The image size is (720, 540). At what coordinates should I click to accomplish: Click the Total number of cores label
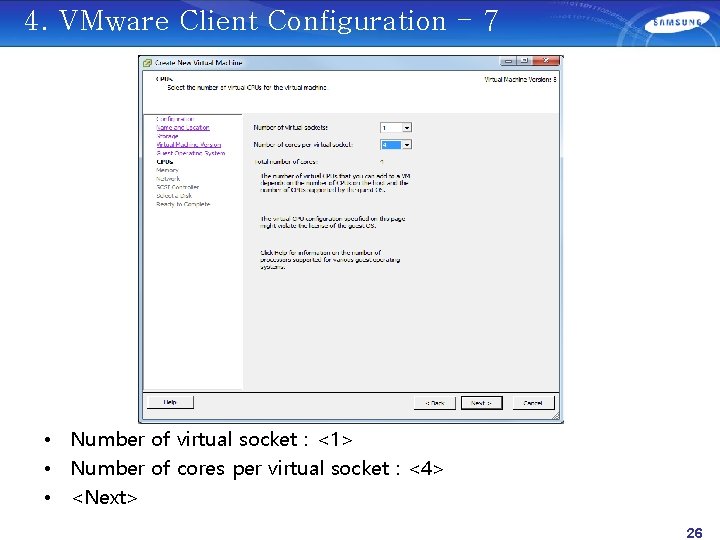click(286, 162)
